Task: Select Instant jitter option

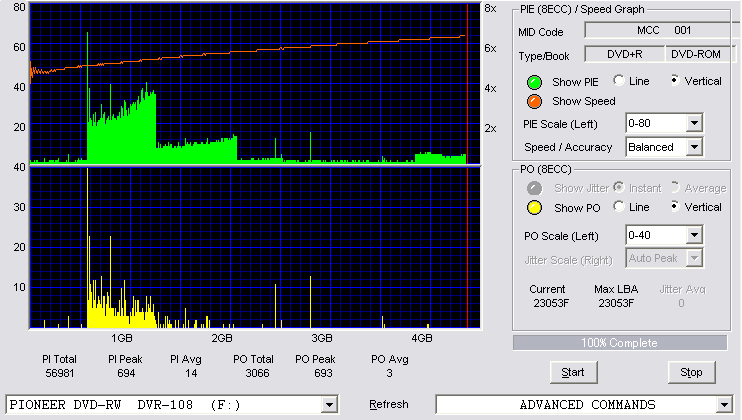Action: [x=618, y=187]
